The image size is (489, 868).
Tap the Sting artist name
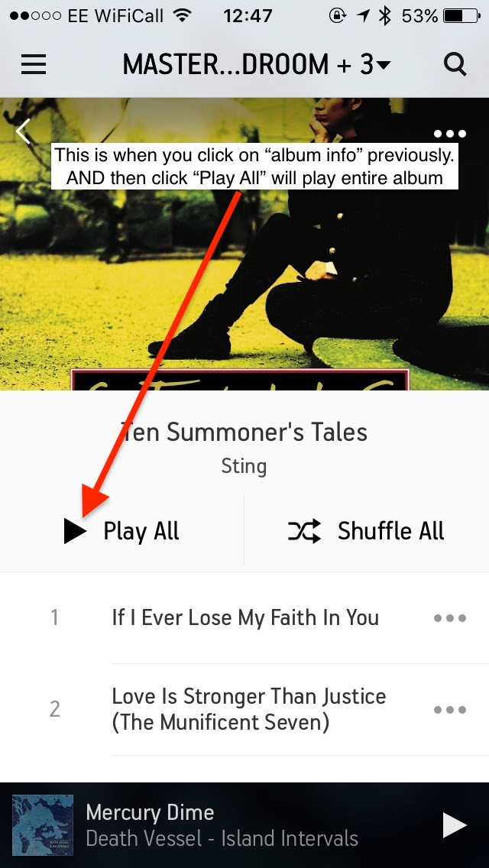[244, 466]
